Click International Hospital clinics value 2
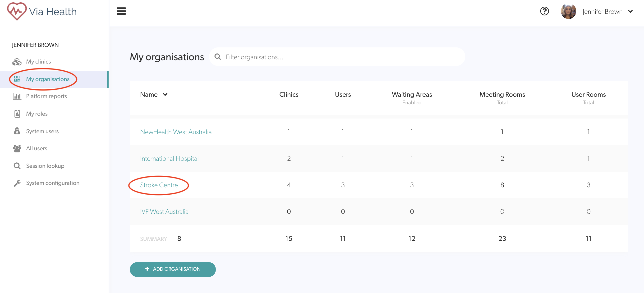This screenshot has width=644, height=293. click(x=289, y=159)
